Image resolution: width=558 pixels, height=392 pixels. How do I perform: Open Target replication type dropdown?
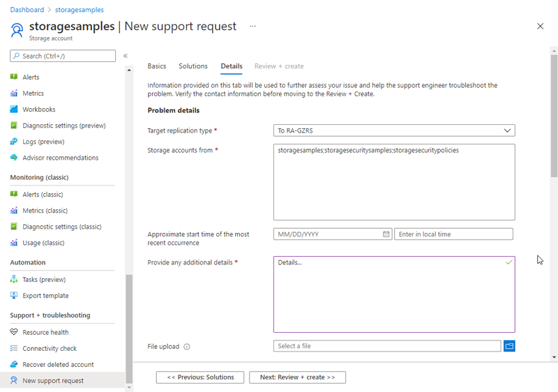point(394,130)
